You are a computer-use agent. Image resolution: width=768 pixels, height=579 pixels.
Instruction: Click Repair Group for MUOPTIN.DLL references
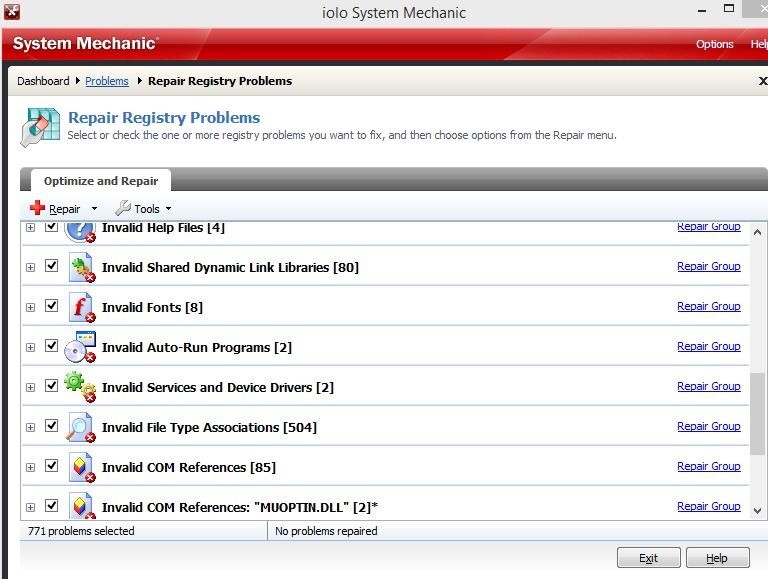pos(708,506)
